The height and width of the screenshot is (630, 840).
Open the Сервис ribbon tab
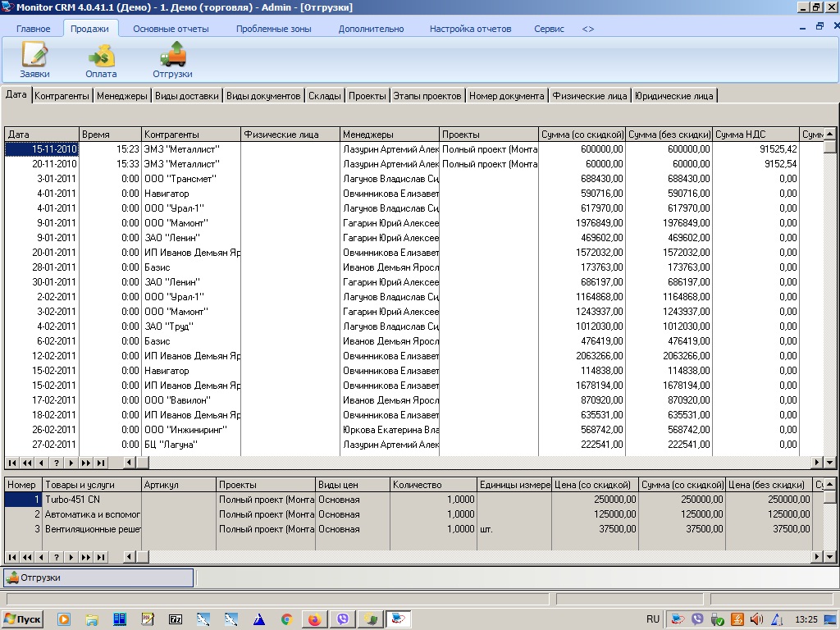click(549, 29)
